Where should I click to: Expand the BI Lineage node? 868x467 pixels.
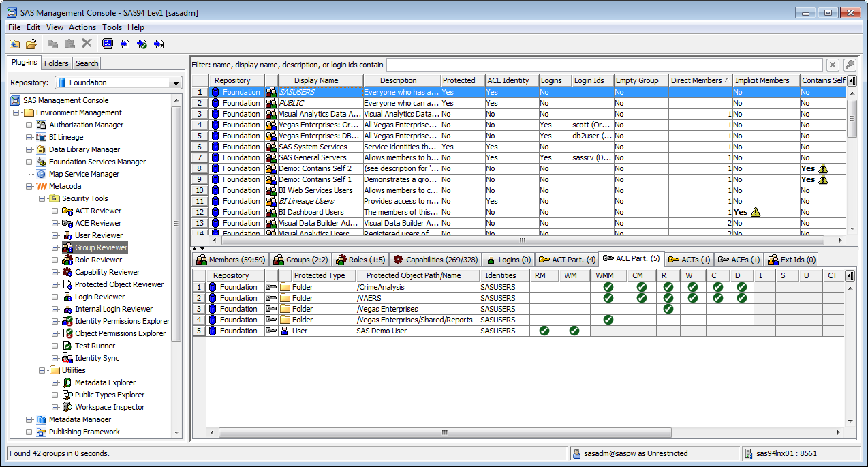[29, 137]
